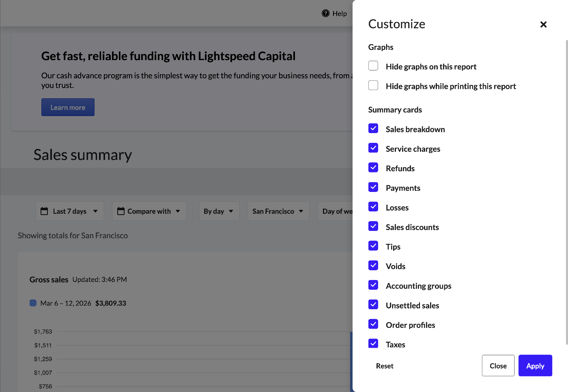Image resolution: width=568 pixels, height=392 pixels.
Task: Toggle the Tips checkbox
Action: click(x=373, y=246)
